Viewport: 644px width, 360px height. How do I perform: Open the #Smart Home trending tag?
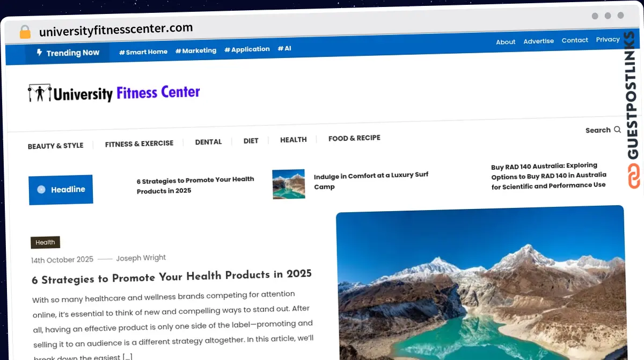(143, 52)
